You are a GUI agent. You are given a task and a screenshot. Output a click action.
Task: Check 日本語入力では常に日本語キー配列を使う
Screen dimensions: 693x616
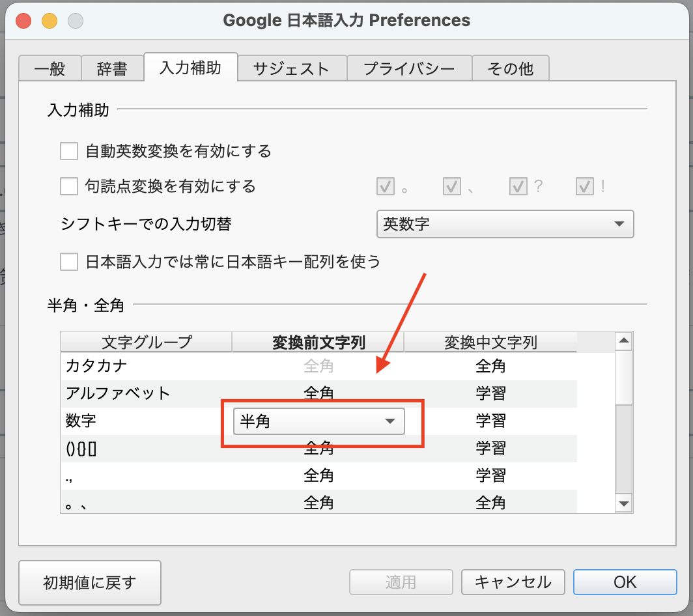[x=69, y=262]
